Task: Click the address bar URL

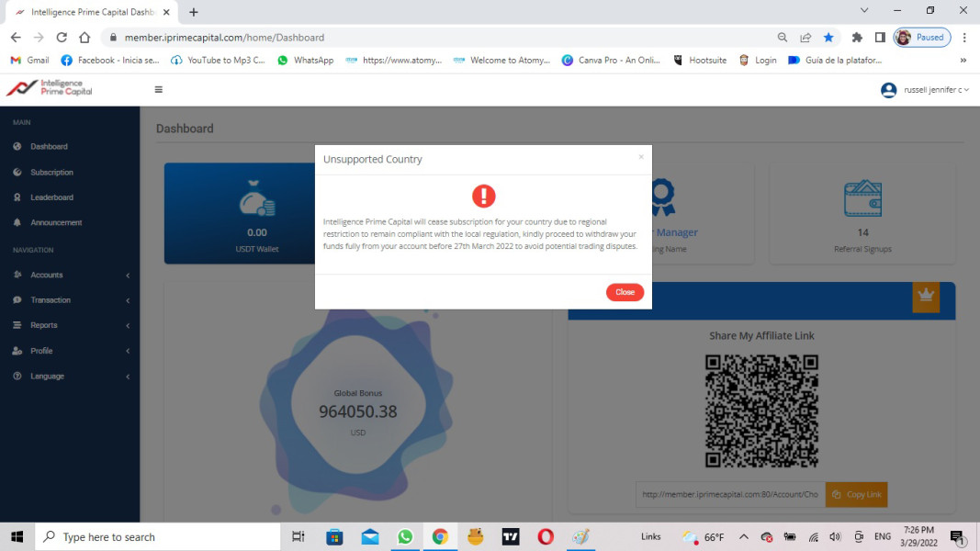Action: point(224,38)
